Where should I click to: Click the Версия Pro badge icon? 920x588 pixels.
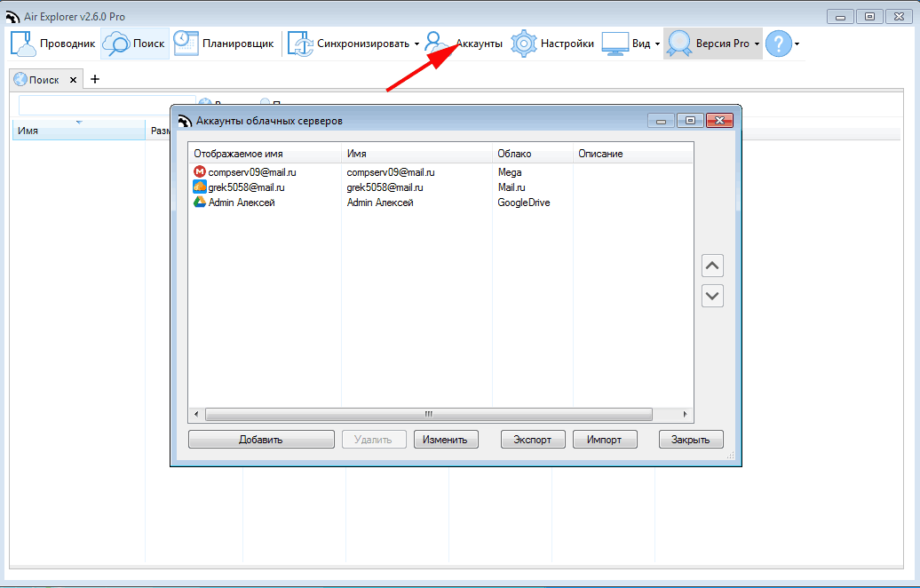click(679, 44)
